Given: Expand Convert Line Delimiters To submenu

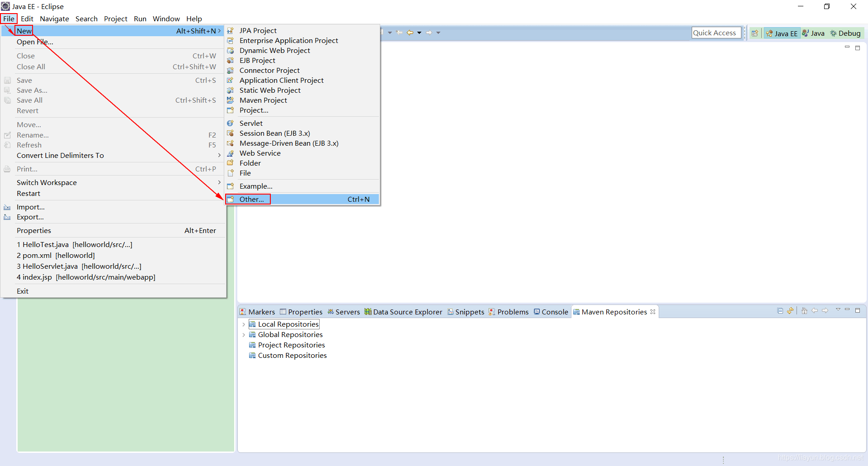Looking at the screenshot, I should (x=113, y=155).
